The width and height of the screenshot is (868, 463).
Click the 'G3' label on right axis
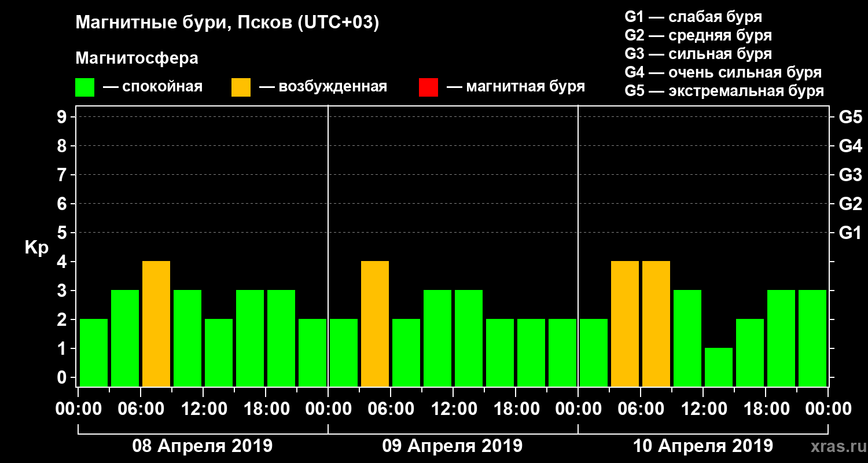pos(851,175)
